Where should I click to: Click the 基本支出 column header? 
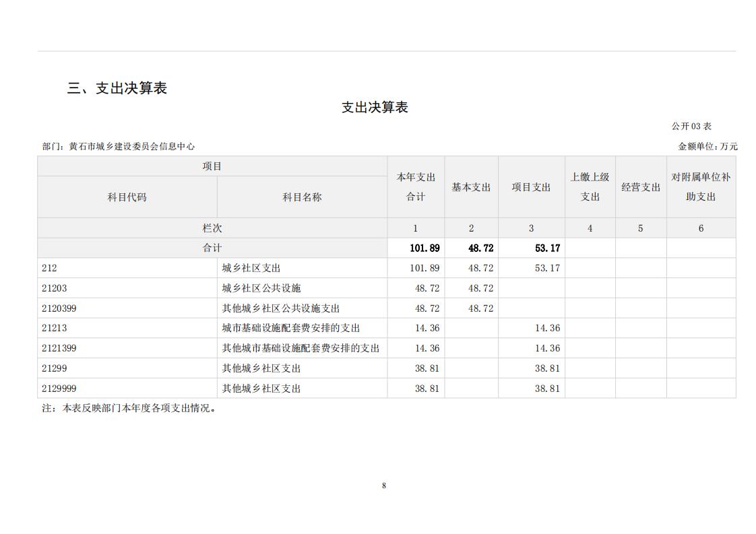pyautogui.click(x=471, y=187)
